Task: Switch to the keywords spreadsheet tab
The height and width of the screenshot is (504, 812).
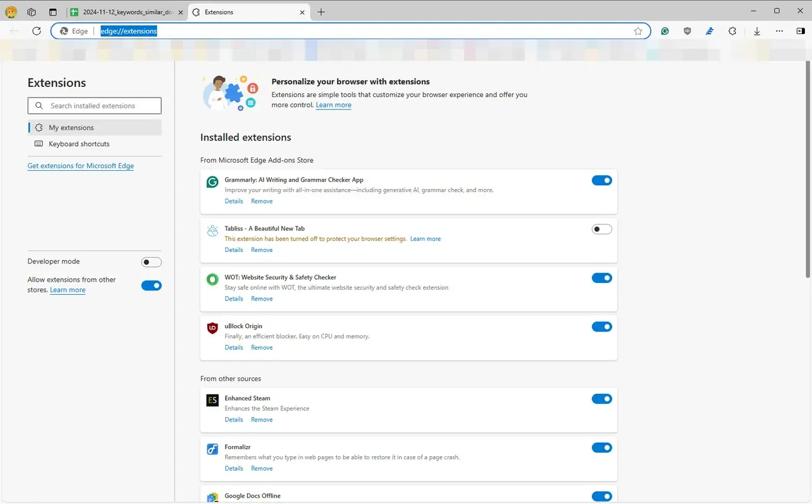Action: (126, 11)
